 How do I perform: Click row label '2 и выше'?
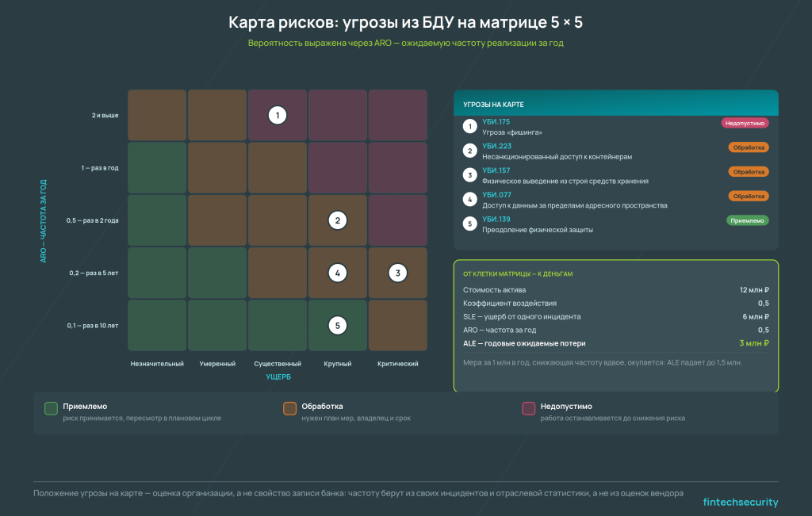(x=105, y=115)
